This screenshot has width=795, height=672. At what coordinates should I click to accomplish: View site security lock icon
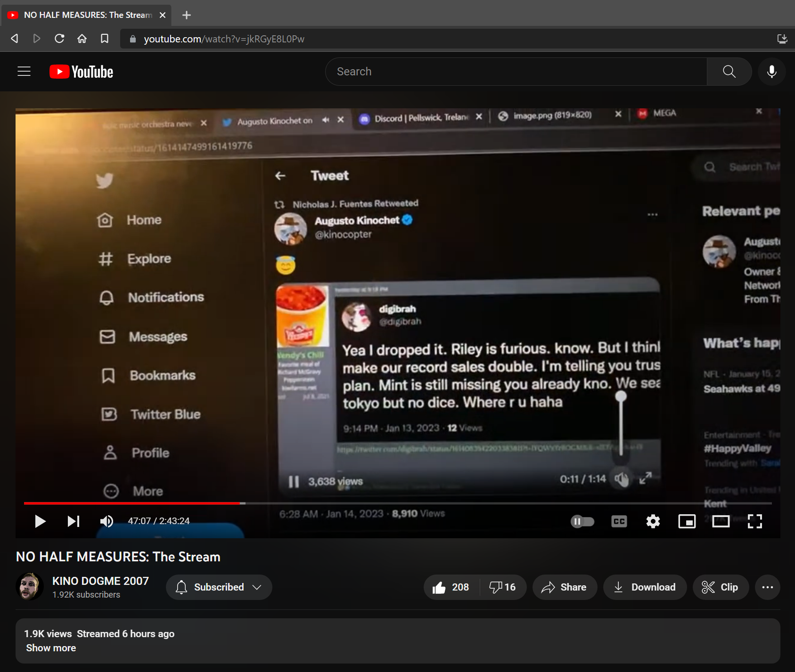133,39
